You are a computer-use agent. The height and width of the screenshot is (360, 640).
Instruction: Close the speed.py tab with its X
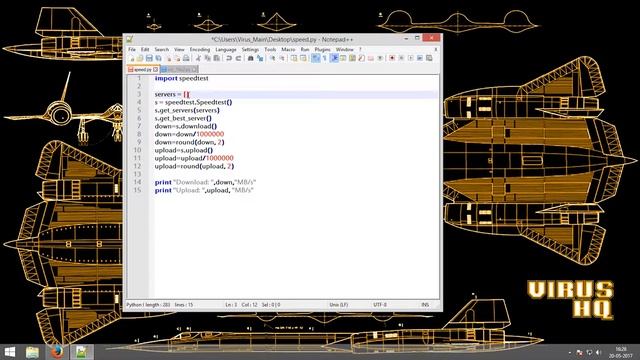pyautogui.click(x=156, y=70)
